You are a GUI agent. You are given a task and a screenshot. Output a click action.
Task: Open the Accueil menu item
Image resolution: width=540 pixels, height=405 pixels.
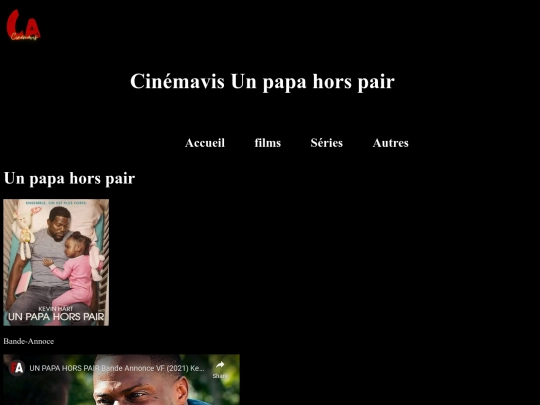205,143
